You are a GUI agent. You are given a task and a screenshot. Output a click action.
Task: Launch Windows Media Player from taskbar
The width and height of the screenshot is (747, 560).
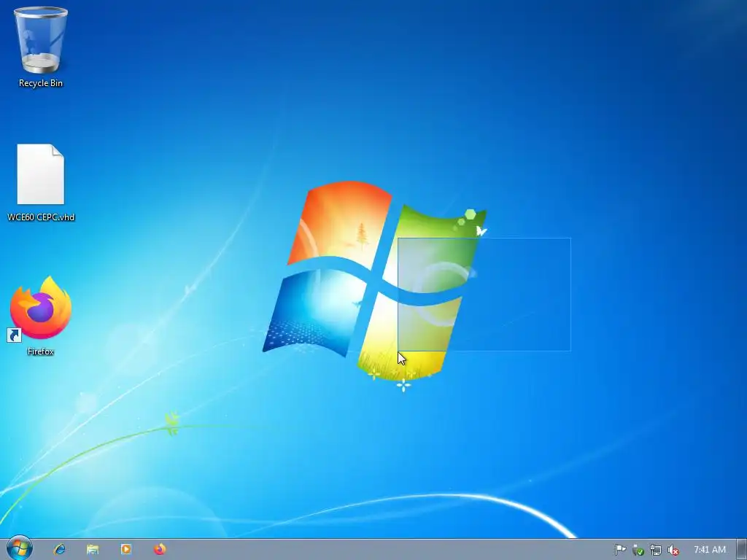(x=126, y=549)
